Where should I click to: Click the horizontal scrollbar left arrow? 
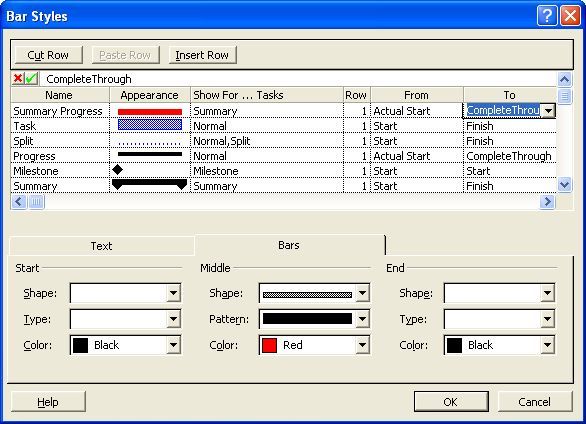pos(19,202)
